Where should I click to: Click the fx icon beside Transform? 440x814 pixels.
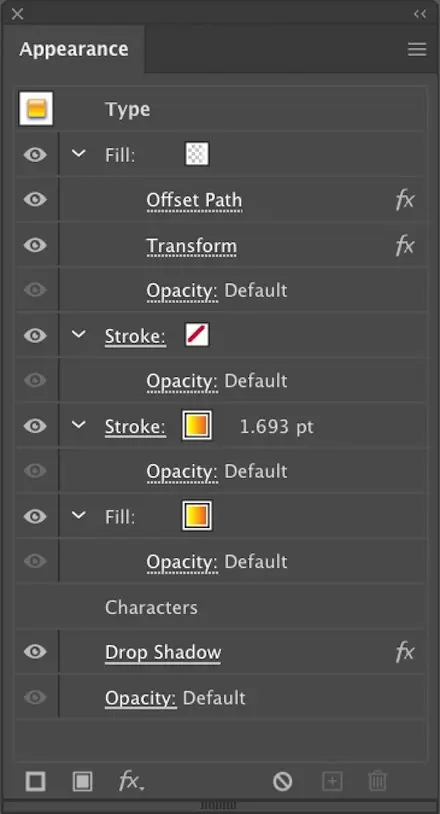click(405, 245)
